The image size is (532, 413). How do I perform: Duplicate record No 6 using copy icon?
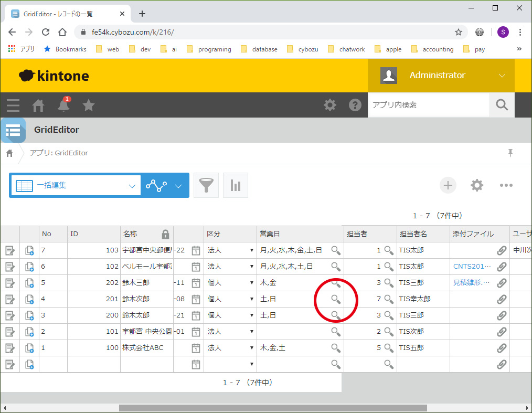point(29,267)
